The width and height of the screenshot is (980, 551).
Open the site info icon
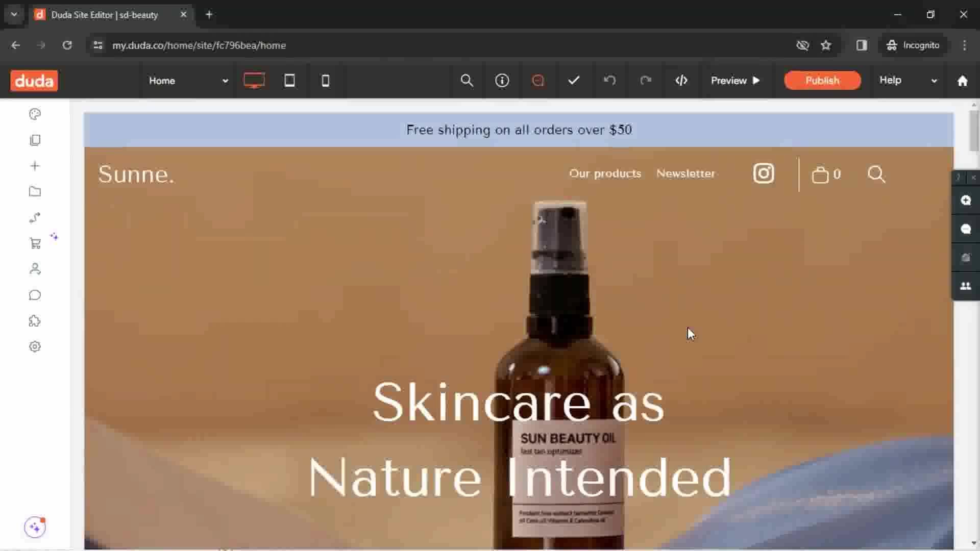click(x=502, y=81)
